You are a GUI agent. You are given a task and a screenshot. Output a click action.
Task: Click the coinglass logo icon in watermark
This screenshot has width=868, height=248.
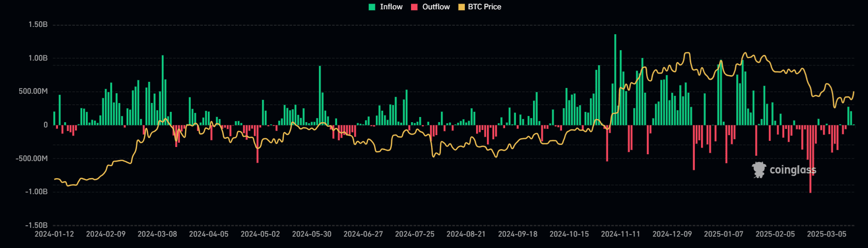click(759, 170)
